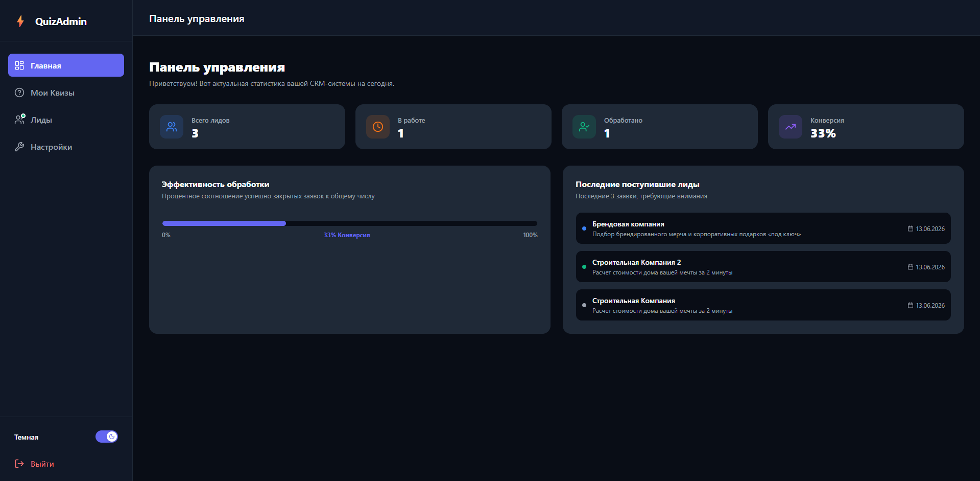Click the Выйти logout arrow icon
The width and height of the screenshot is (980, 481).
(19, 464)
